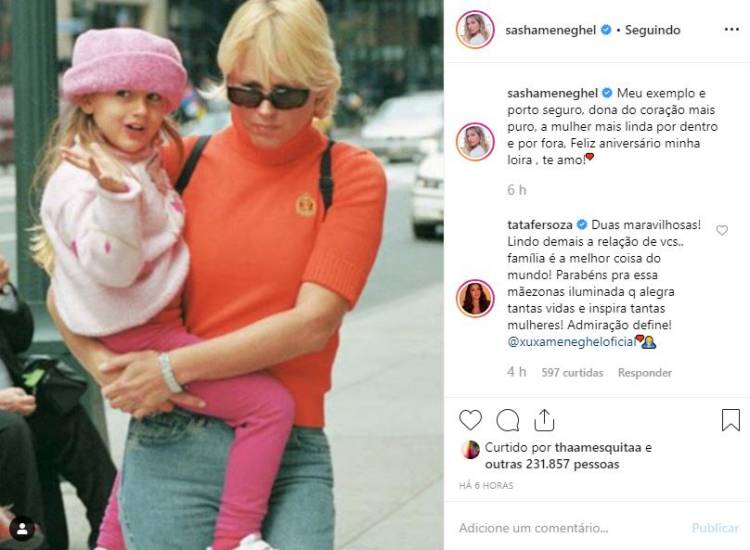The image size is (750, 550).
Task: View outras 231.857 pessoas likes
Action: (x=552, y=464)
